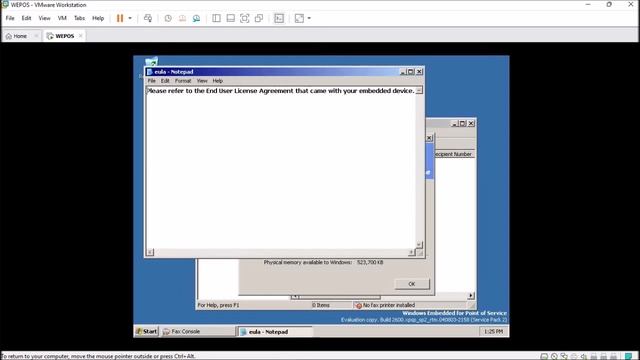Click the Stretch Guest icon in toolbar
The image size is (640, 360).
pos(299,18)
